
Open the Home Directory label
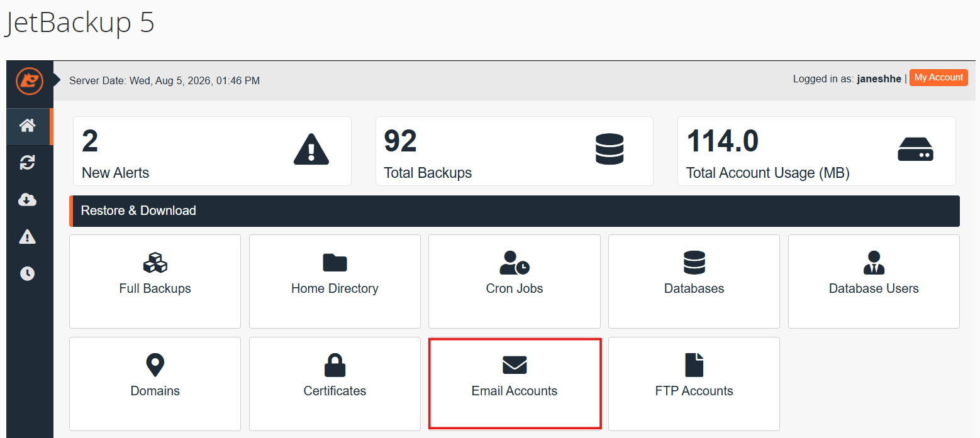[x=335, y=288]
